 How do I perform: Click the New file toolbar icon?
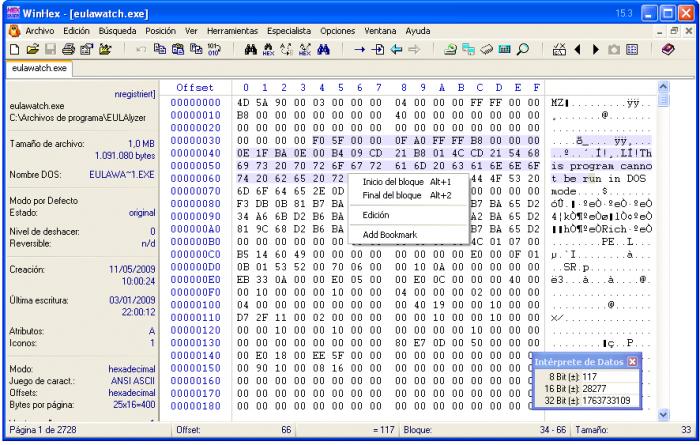12,47
